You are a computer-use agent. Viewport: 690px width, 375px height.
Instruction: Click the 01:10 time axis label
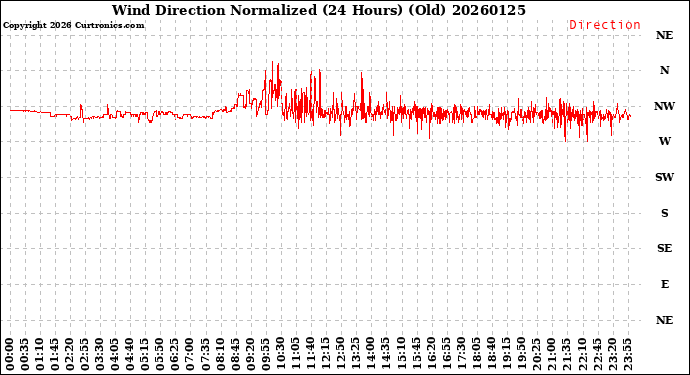pyautogui.click(x=40, y=355)
